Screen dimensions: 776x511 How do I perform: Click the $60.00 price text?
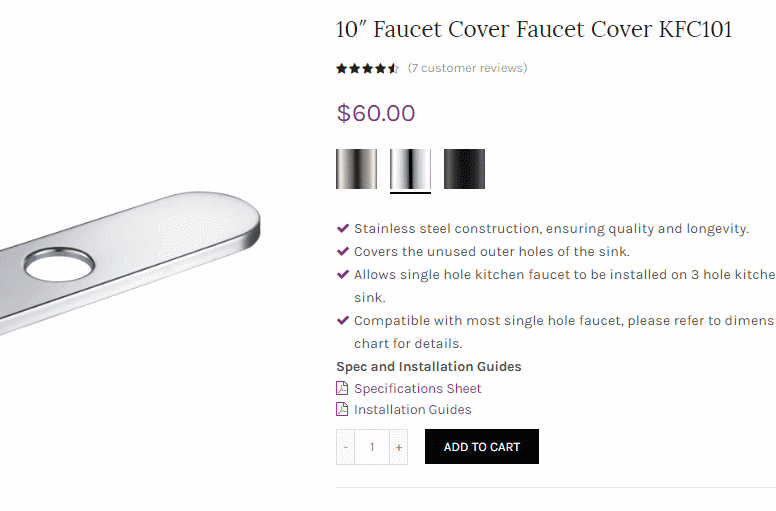375,113
